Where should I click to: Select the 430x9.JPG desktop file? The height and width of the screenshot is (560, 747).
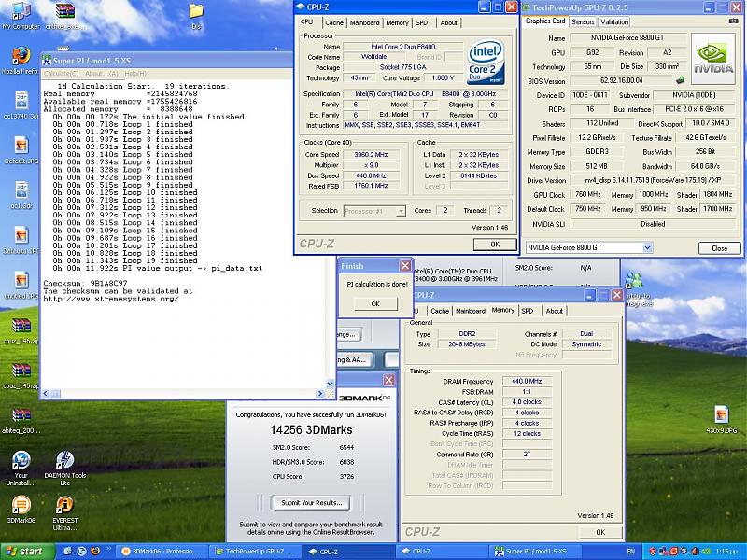tap(721, 419)
